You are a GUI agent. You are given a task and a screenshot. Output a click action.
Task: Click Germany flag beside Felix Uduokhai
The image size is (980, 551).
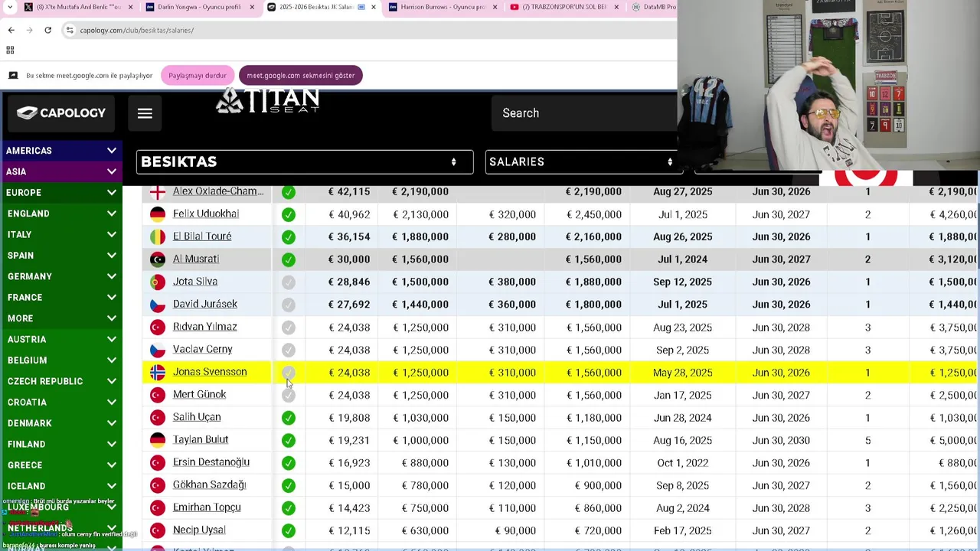coord(158,214)
